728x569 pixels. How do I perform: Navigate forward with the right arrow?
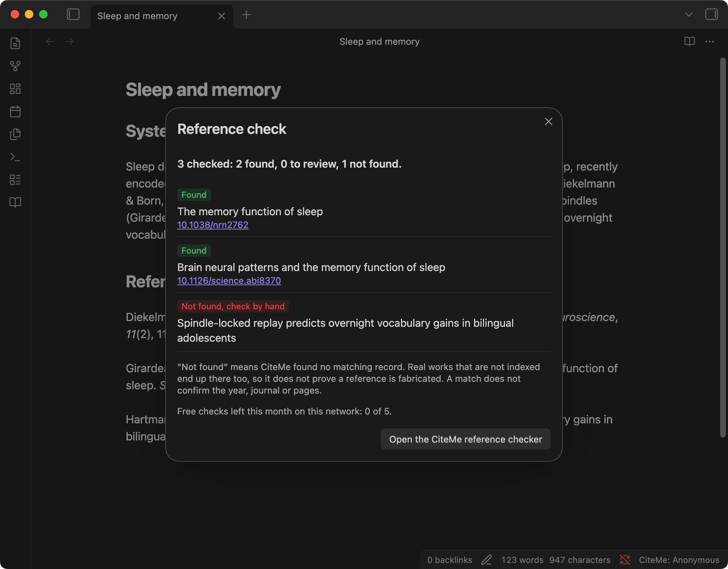[70, 42]
